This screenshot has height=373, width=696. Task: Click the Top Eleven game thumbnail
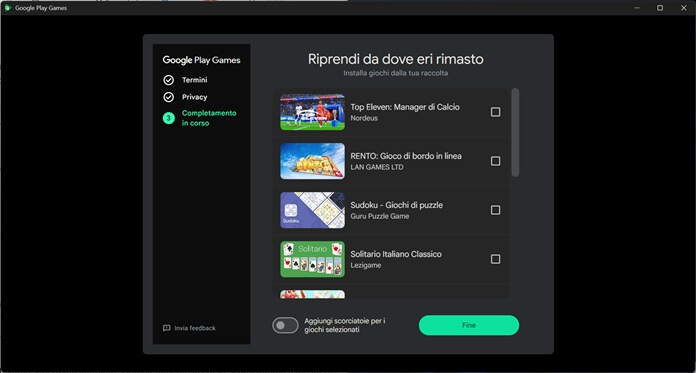pyautogui.click(x=312, y=112)
